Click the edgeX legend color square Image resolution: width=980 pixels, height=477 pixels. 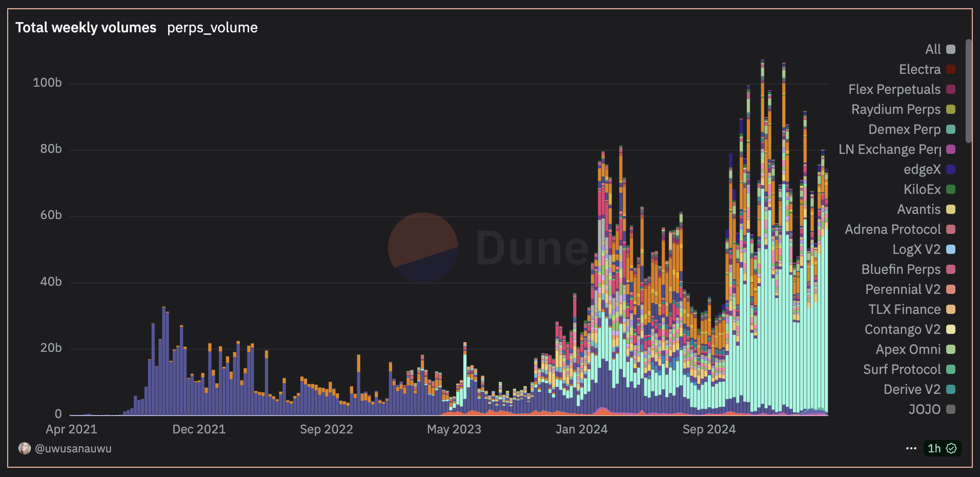[950, 169]
